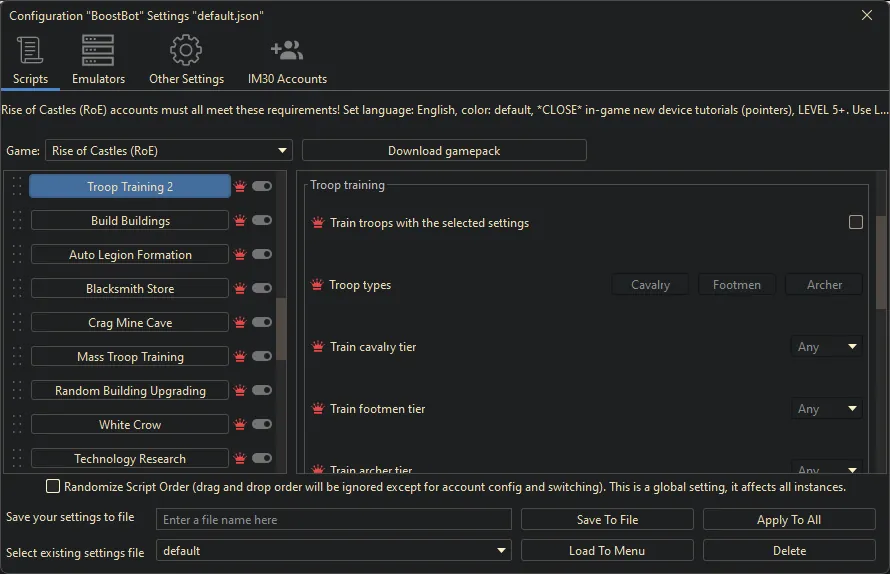Toggle the White Crow script switch

(262, 425)
